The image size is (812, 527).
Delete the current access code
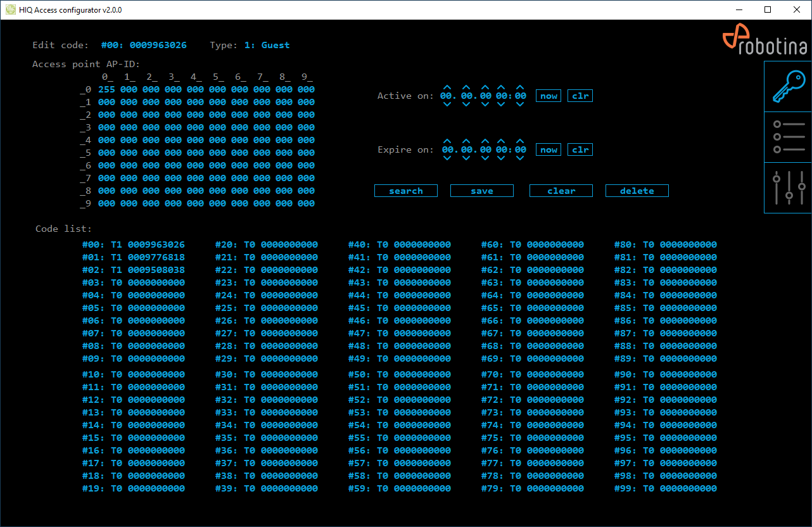(x=637, y=191)
